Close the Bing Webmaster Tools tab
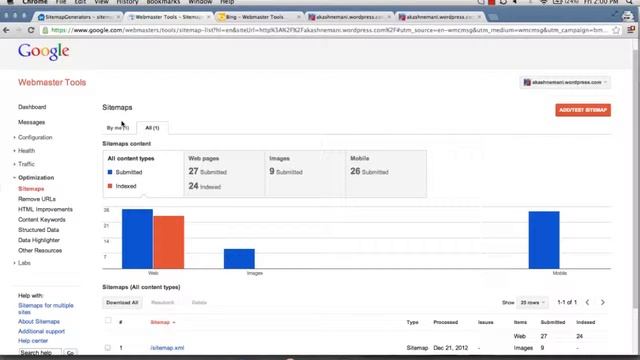640x360 pixels. click(298, 17)
